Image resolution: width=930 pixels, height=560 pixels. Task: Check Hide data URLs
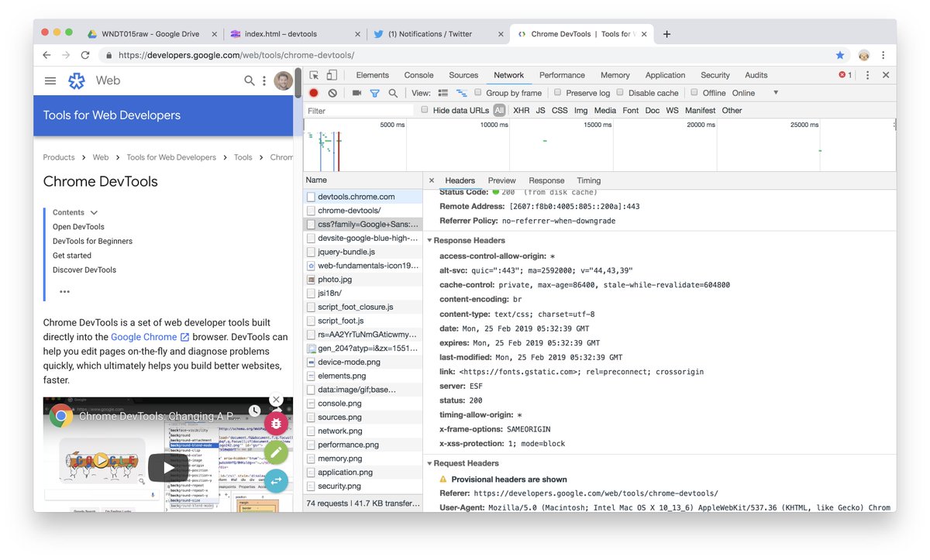424,110
